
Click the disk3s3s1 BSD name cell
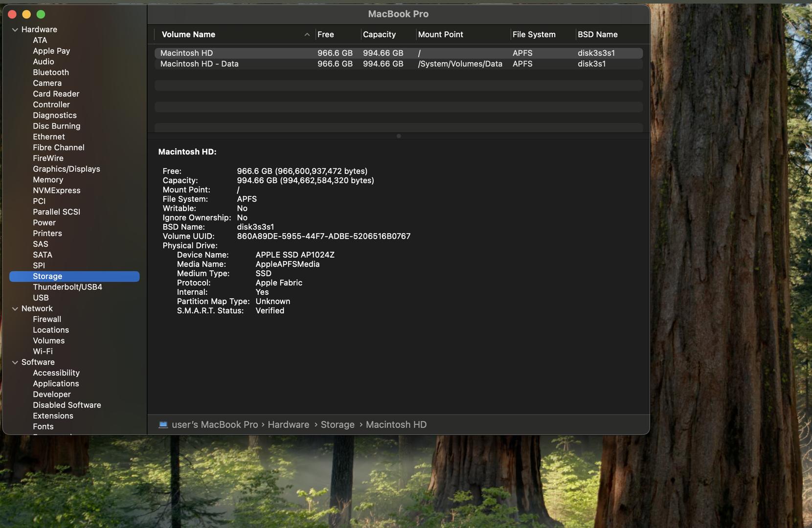[596, 53]
